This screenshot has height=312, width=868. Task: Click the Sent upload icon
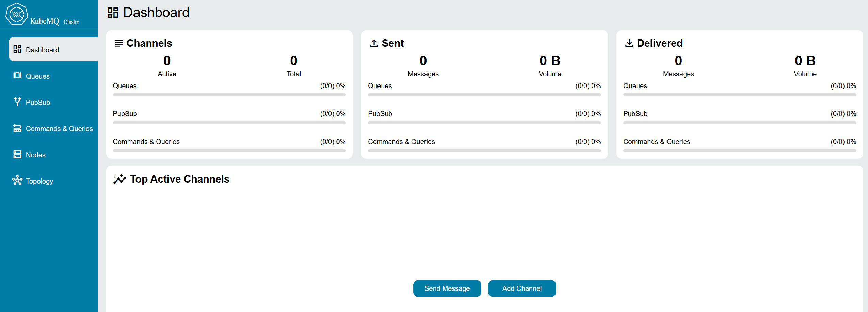point(374,43)
